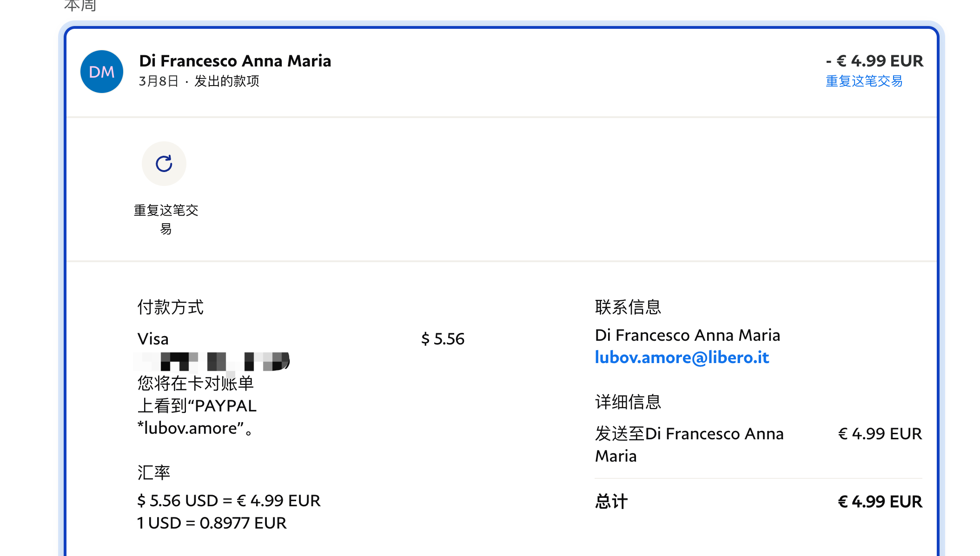Click the blue DM avatar icon
The image size is (980, 556).
[x=102, y=72]
